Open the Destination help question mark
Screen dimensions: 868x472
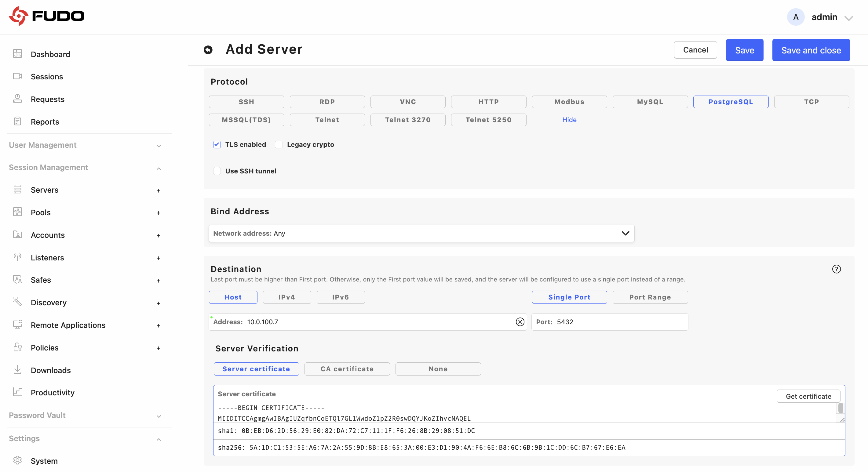click(x=836, y=269)
